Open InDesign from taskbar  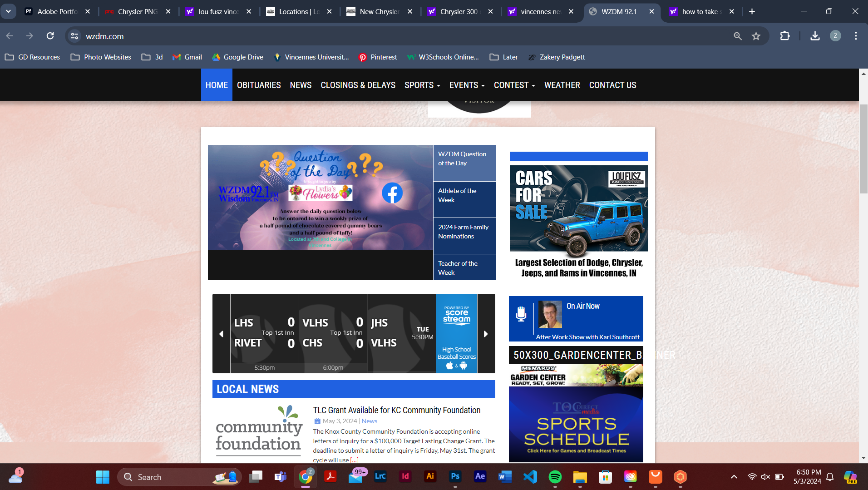[x=405, y=476]
